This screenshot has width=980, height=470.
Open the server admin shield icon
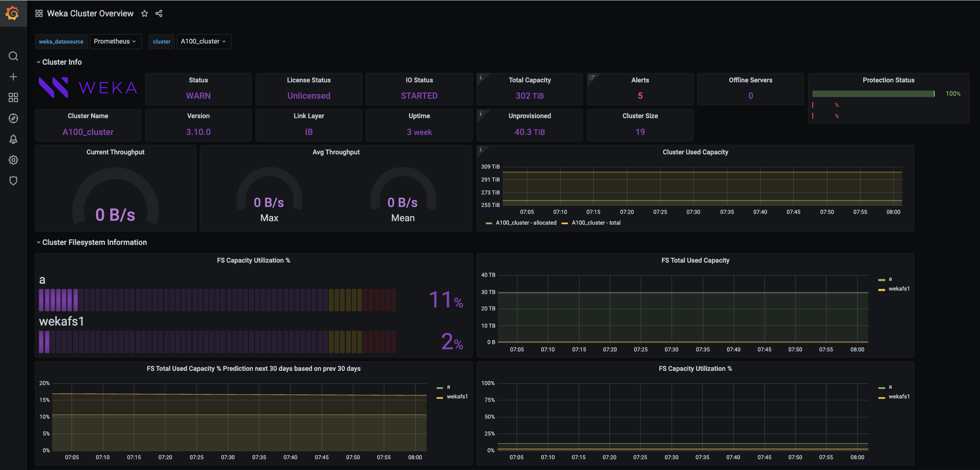click(x=13, y=181)
